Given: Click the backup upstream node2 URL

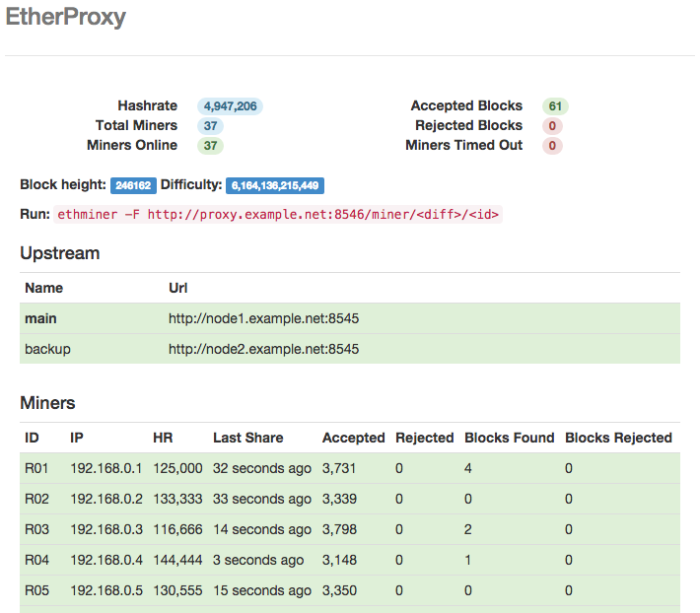Looking at the screenshot, I should click(x=263, y=349).
